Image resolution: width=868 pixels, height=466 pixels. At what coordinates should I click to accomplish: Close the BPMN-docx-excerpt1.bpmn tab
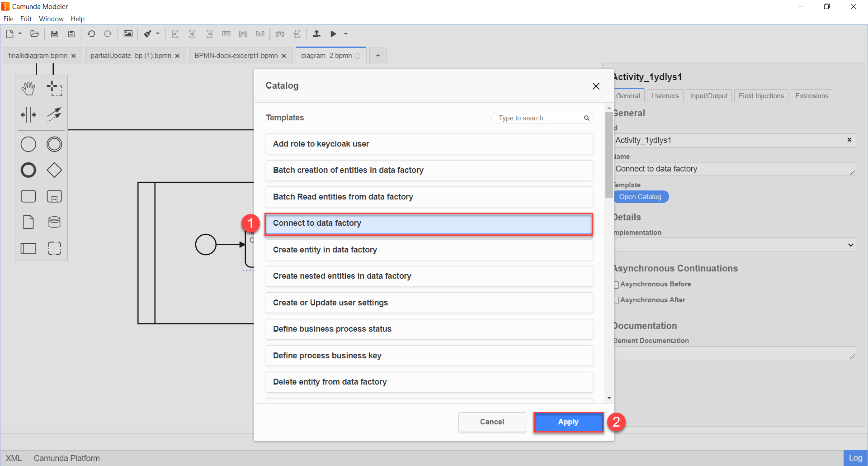coord(284,56)
